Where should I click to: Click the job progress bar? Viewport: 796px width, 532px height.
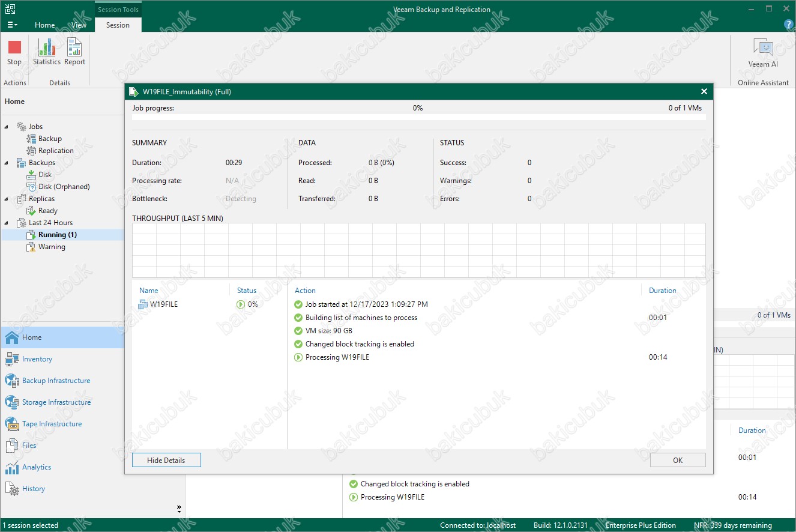418,117
